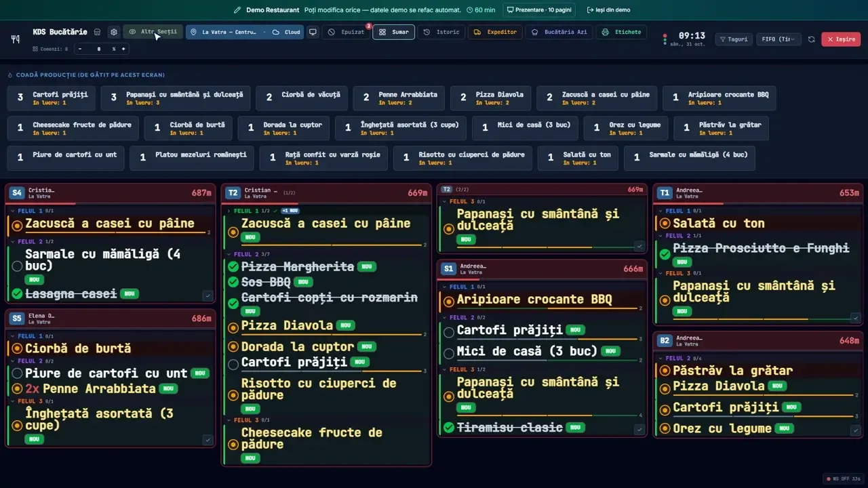This screenshot has width=868, height=488.
Task: Uncheck the completed Lasagna casei item
Action: [17, 293]
